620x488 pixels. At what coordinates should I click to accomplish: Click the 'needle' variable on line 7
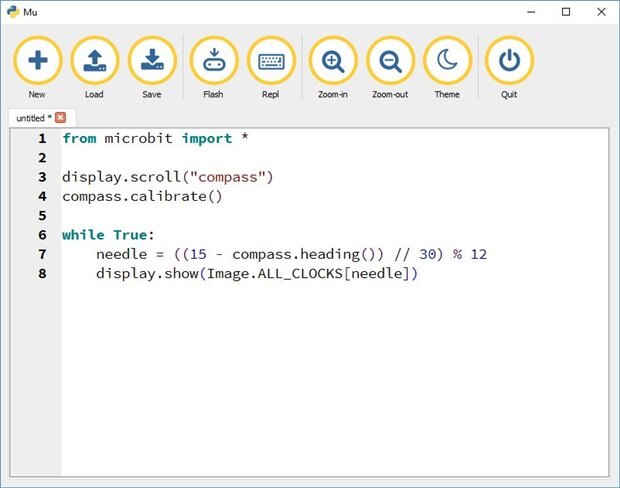pos(121,254)
